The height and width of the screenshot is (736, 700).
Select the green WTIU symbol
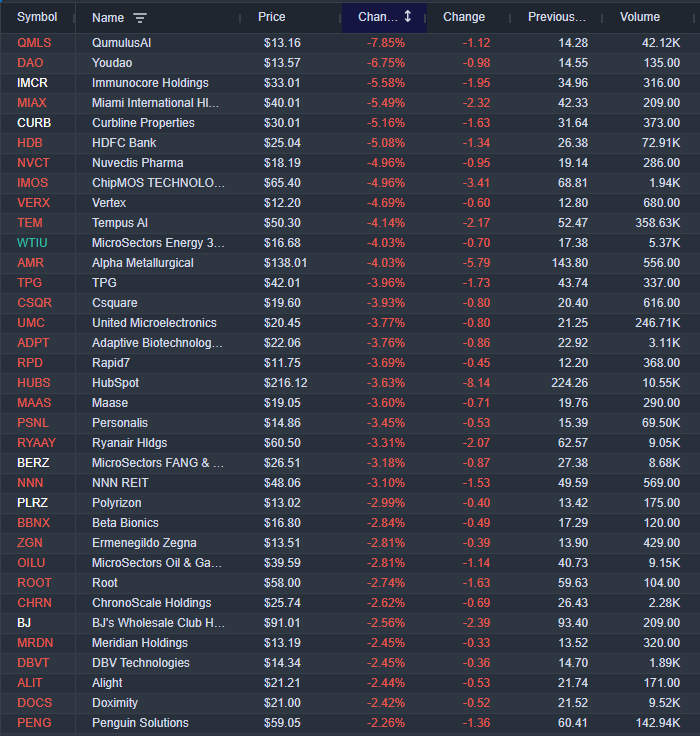click(x=32, y=243)
